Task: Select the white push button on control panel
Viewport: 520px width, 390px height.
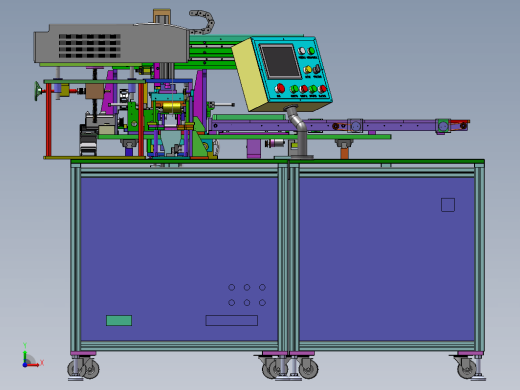Action: click(x=301, y=51)
